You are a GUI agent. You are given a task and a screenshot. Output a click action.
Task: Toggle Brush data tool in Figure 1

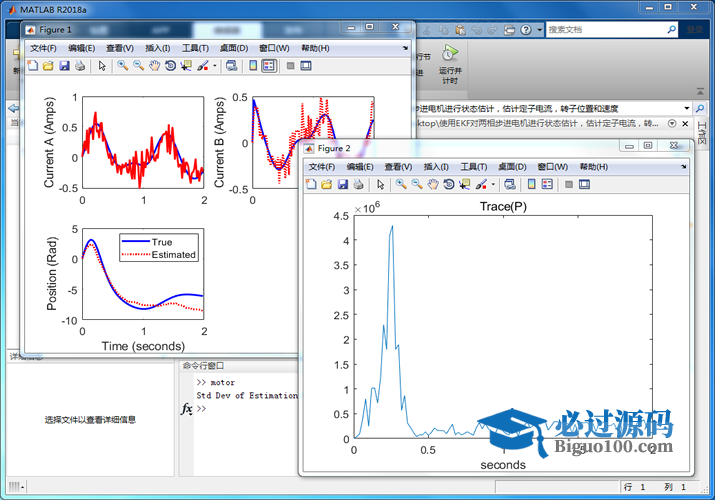203,66
